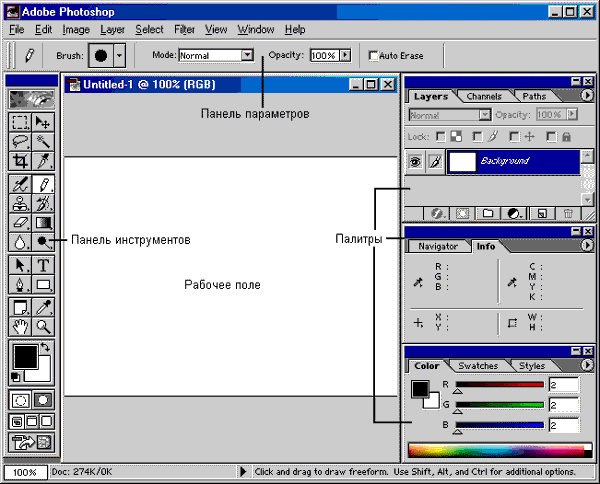Open the Layers blend mode dropdown
The image size is (600, 484).
484,114
